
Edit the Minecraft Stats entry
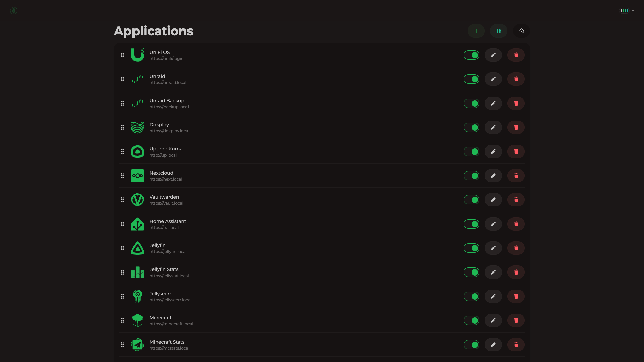point(493,345)
